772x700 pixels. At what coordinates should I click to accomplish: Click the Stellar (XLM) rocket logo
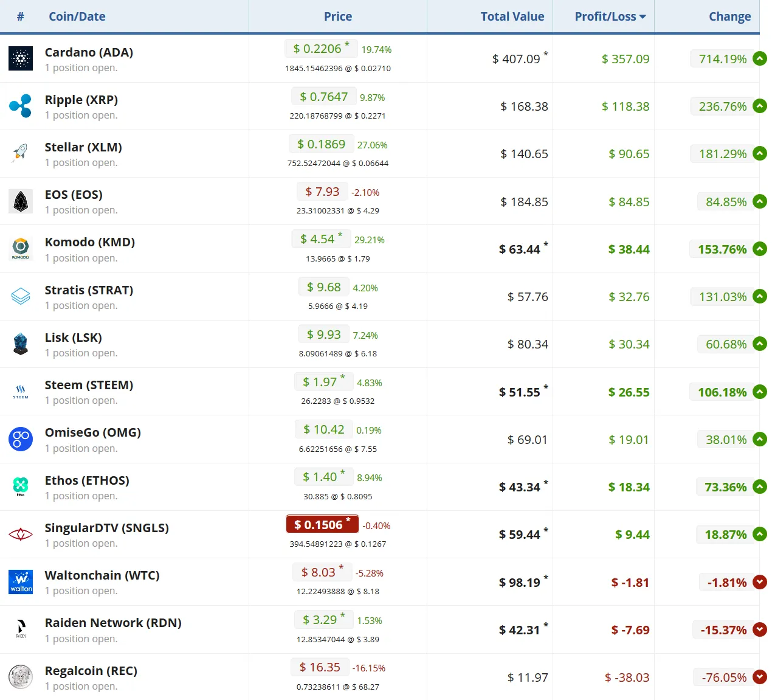click(21, 153)
